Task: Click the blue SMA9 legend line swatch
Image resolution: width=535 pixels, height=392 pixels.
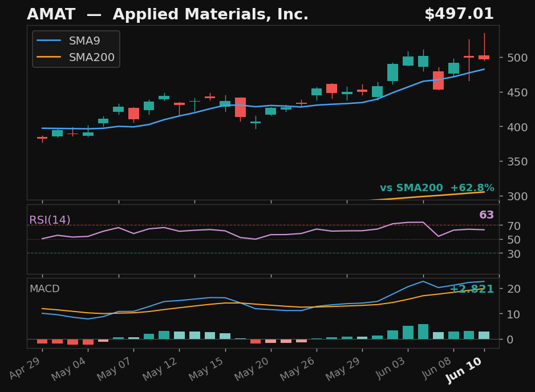Action: coord(49,41)
